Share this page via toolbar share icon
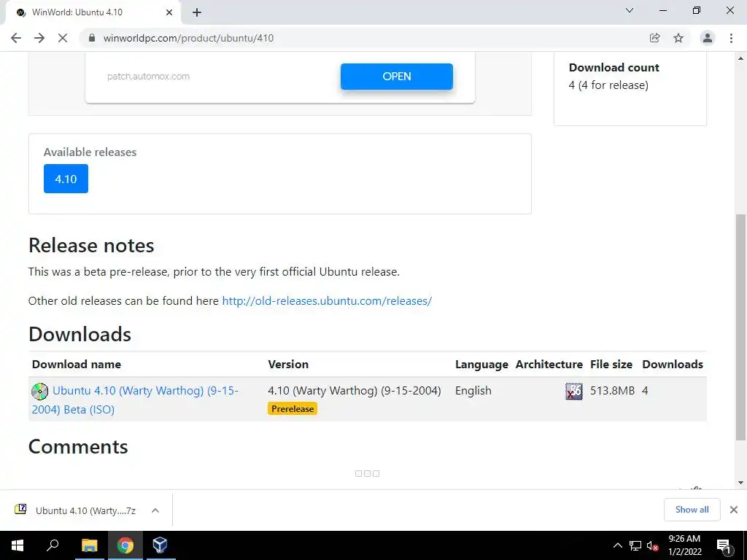The height and width of the screenshot is (560, 747). click(x=654, y=38)
